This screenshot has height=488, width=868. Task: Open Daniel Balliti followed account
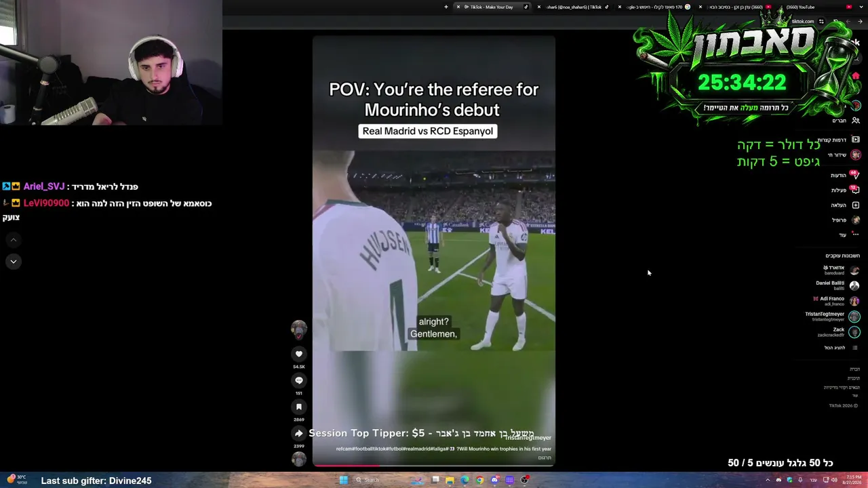point(837,285)
